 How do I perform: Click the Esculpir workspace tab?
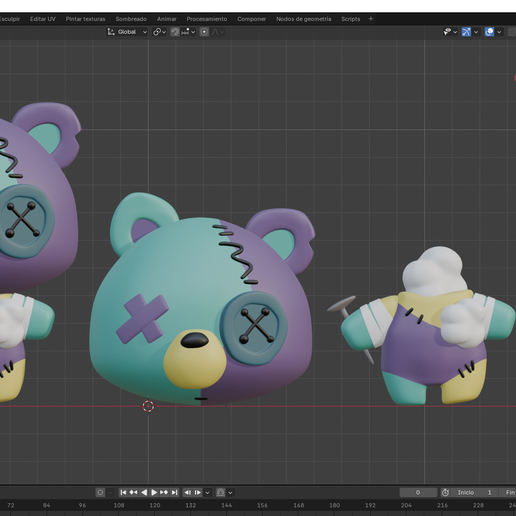coord(10,19)
